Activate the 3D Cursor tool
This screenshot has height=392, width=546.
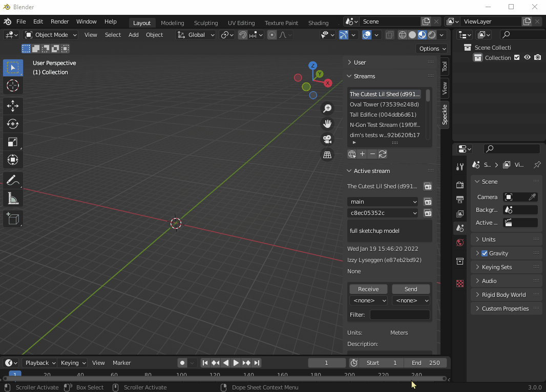(x=13, y=85)
